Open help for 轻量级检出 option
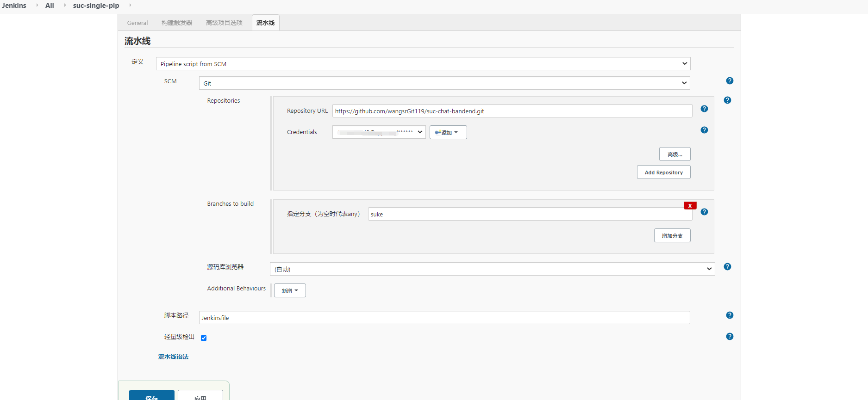The image size is (868, 400). click(730, 337)
